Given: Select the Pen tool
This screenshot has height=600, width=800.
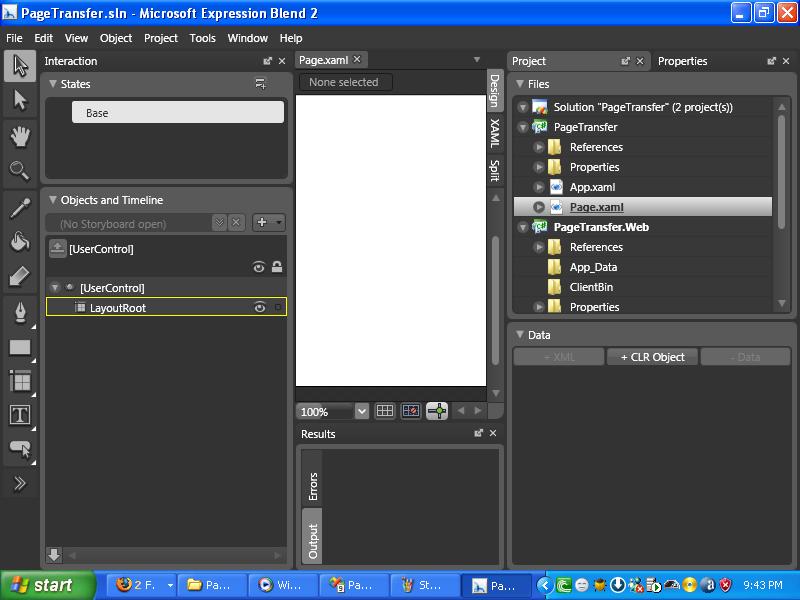Looking at the screenshot, I should pos(20,312).
